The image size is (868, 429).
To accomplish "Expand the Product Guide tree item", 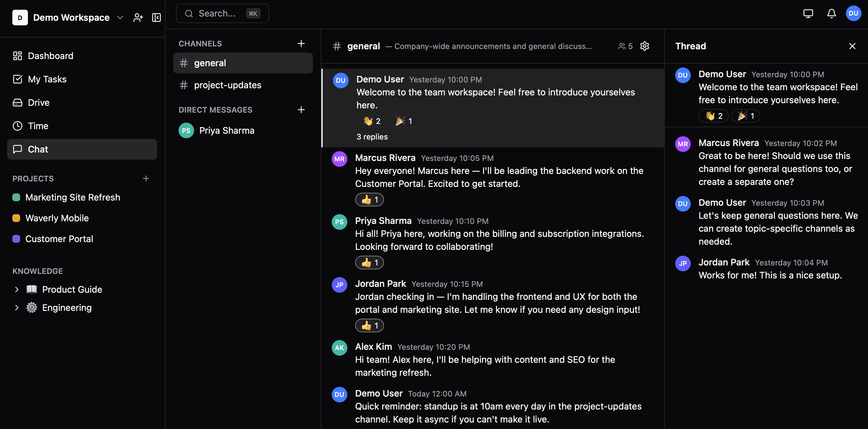I will click(x=17, y=289).
